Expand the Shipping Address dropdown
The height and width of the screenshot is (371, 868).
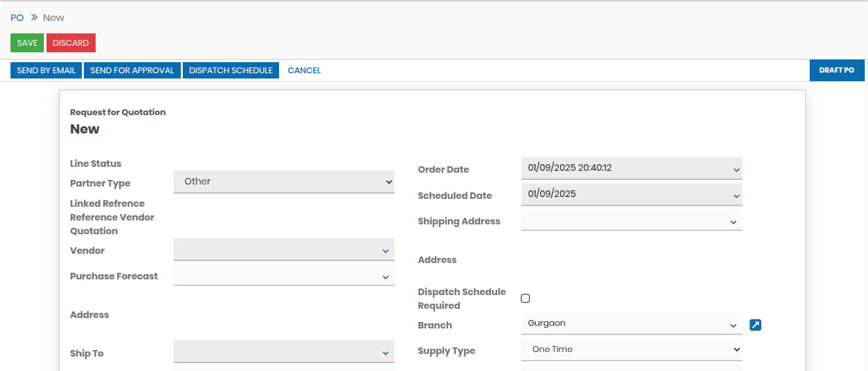tap(632, 221)
